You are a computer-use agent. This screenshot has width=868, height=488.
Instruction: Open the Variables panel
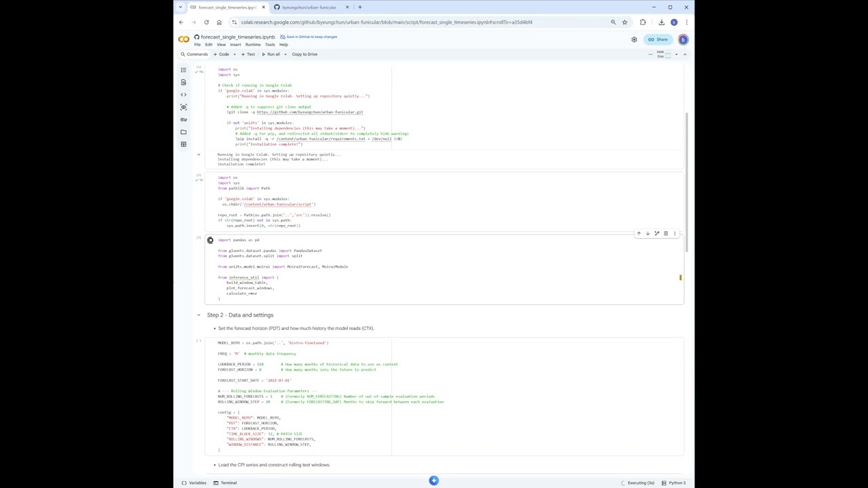pyautogui.click(x=195, y=483)
